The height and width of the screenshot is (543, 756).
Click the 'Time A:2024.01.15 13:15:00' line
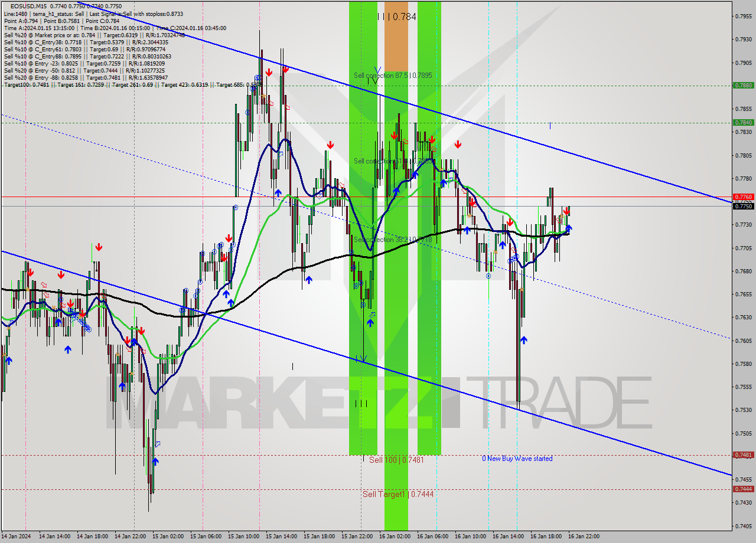click(x=115, y=28)
